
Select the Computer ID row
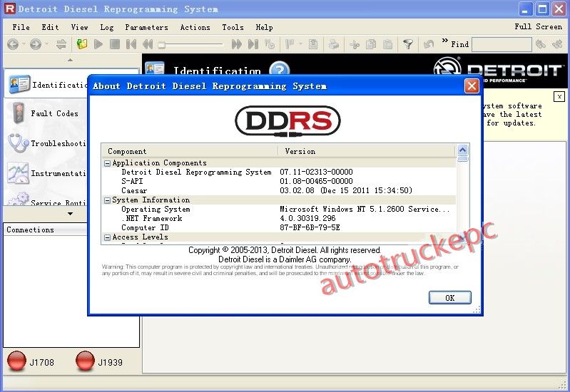coord(279,227)
